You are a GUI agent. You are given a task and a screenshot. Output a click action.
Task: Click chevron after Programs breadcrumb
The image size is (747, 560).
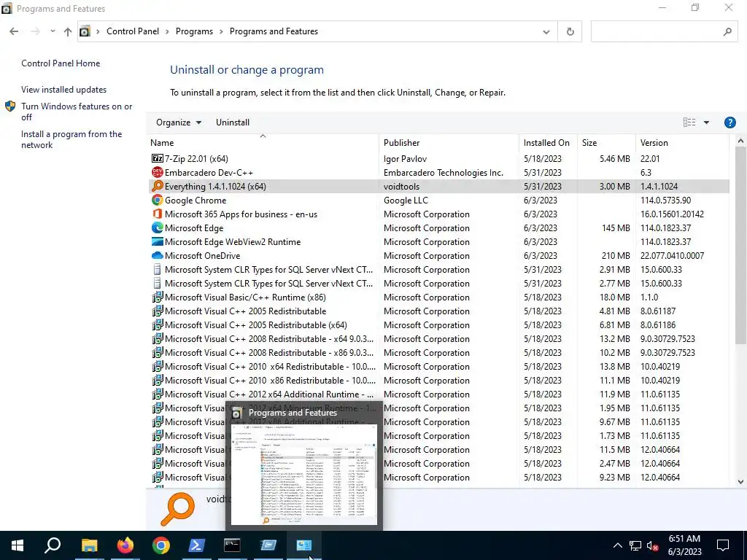[221, 31]
